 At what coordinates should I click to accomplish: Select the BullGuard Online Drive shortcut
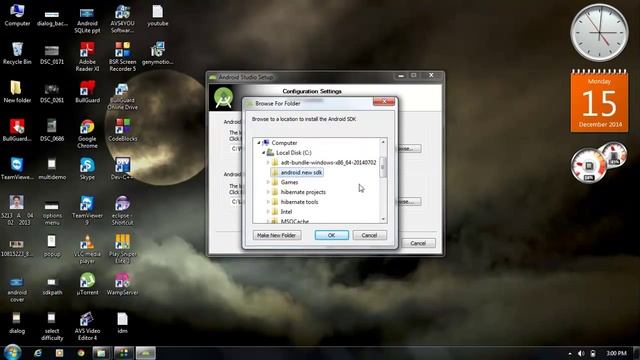[122, 96]
